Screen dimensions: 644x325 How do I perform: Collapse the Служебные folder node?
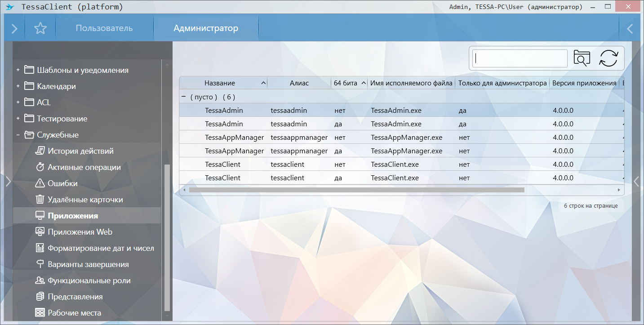coord(18,135)
